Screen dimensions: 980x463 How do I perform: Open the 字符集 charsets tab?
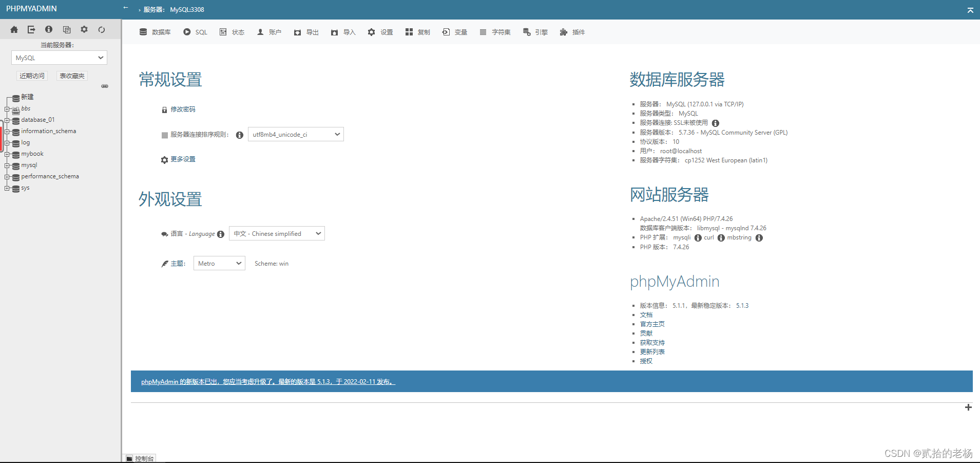495,32
